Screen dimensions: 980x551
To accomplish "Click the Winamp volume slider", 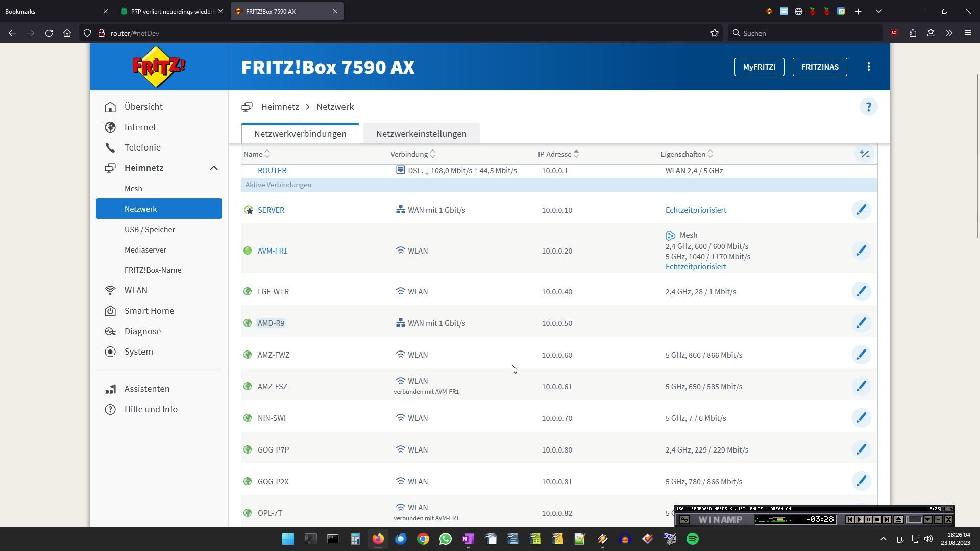I will [914, 520].
